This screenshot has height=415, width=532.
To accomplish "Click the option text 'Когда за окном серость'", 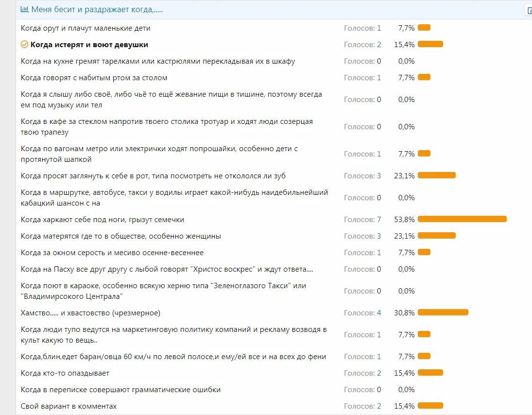I will [x=112, y=253].
